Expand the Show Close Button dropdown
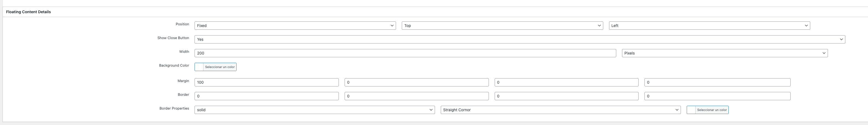 [520, 39]
